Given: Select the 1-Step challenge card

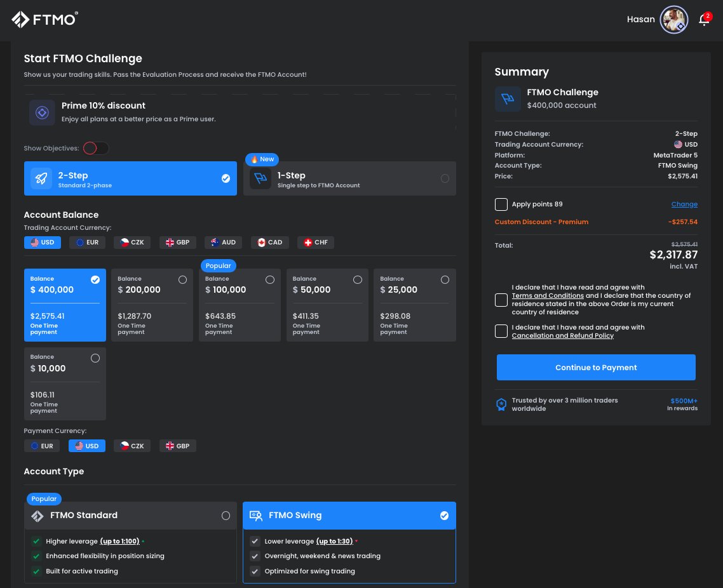Looking at the screenshot, I should click(349, 178).
